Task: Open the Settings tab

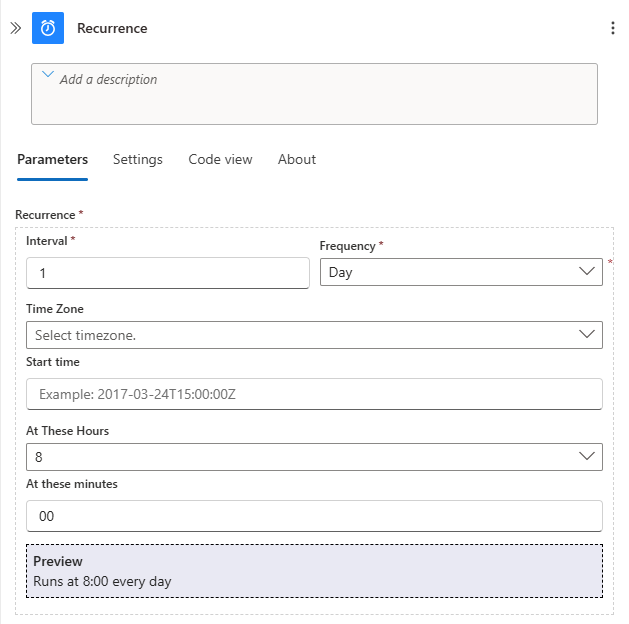Action: tap(137, 159)
